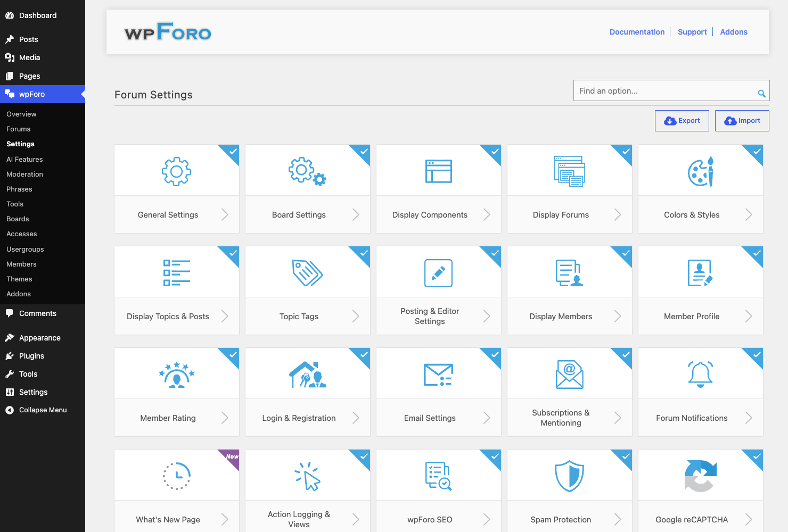Open the Display Forums stacked windows icon
This screenshot has width=788, height=532.
click(x=570, y=171)
